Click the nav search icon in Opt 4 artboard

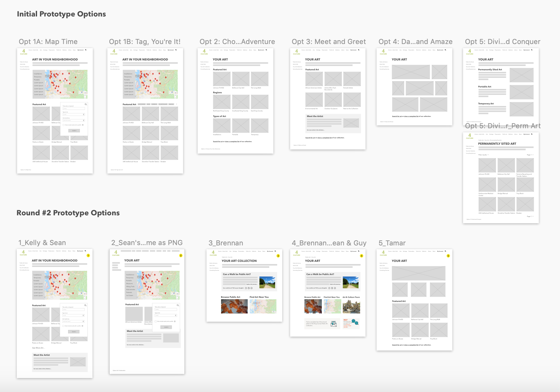coord(445,50)
